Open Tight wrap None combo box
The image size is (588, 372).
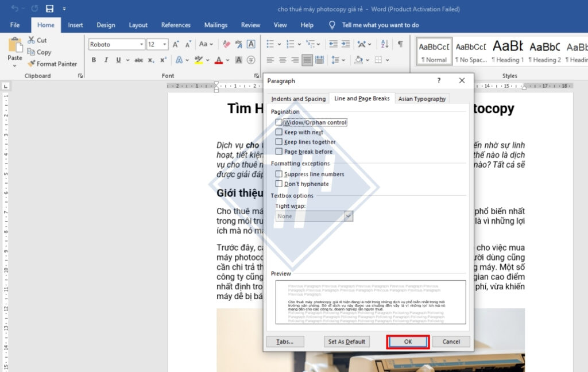[314, 216]
